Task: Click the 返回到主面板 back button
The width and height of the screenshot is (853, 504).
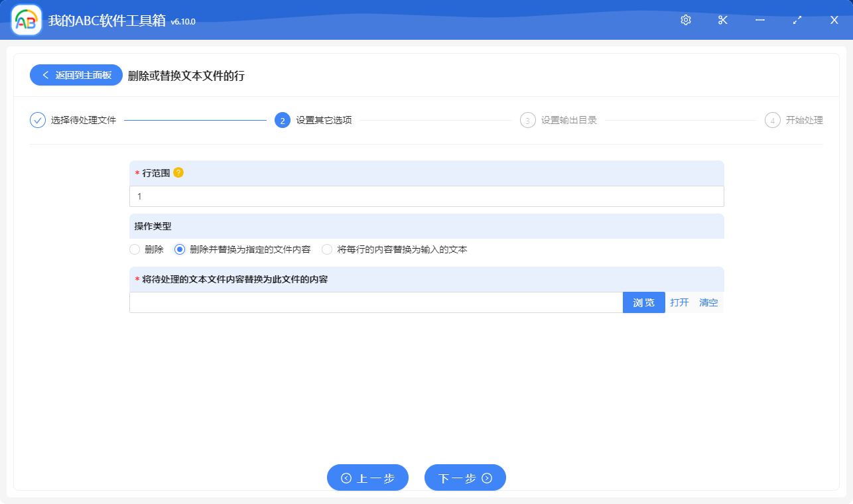Action: (76, 74)
